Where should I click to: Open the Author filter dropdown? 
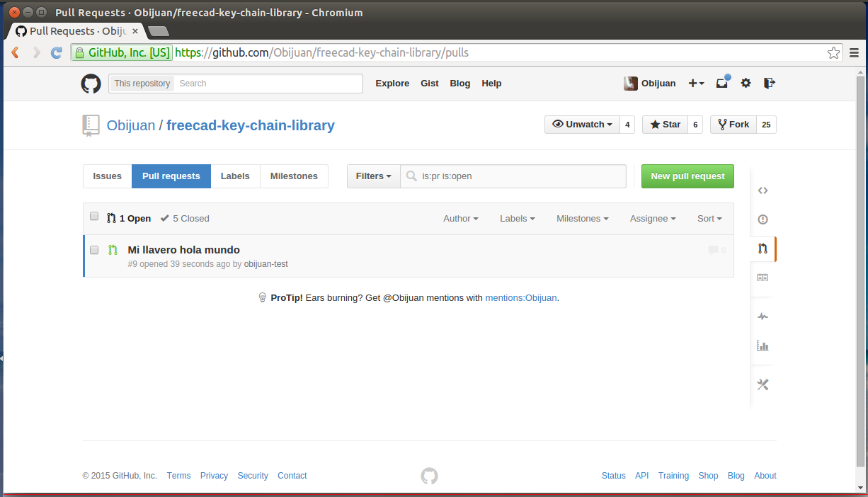tap(460, 219)
